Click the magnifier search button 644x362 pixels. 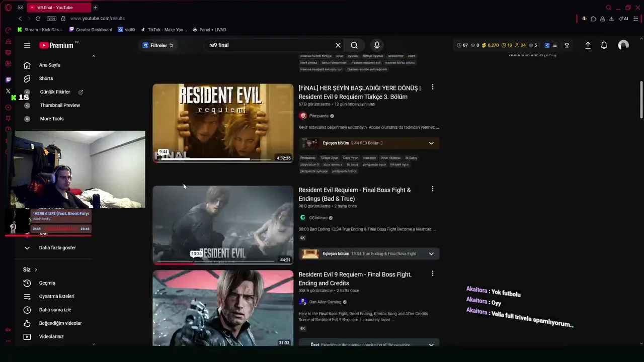click(354, 45)
